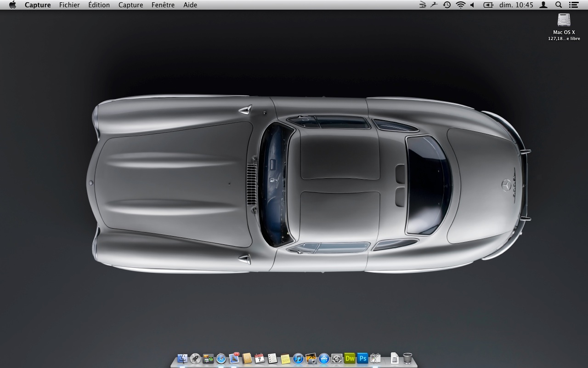Launch Dreamweaver (Dw) from the Dock
The height and width of the screenshot is (368, 588).
tap(350, 358)
